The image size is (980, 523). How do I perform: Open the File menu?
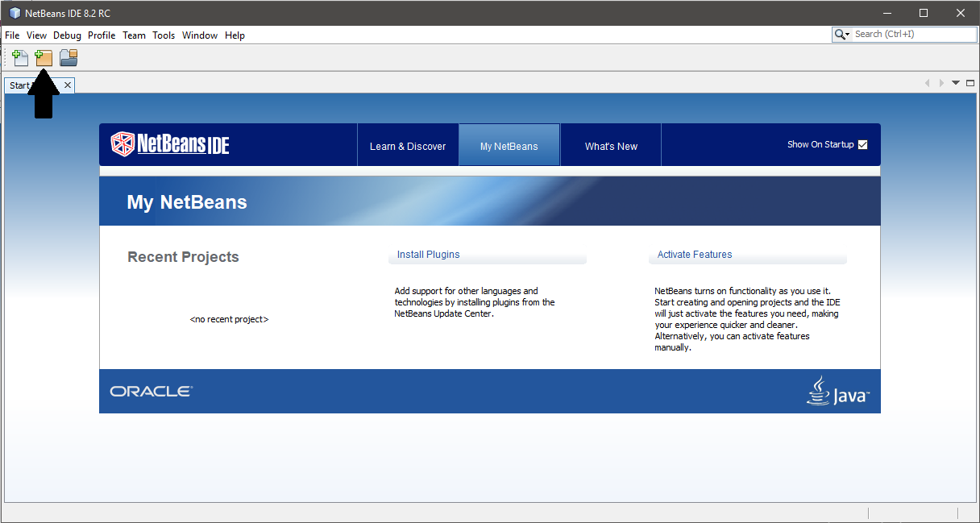pyautogui.click(x=12, y=35)
